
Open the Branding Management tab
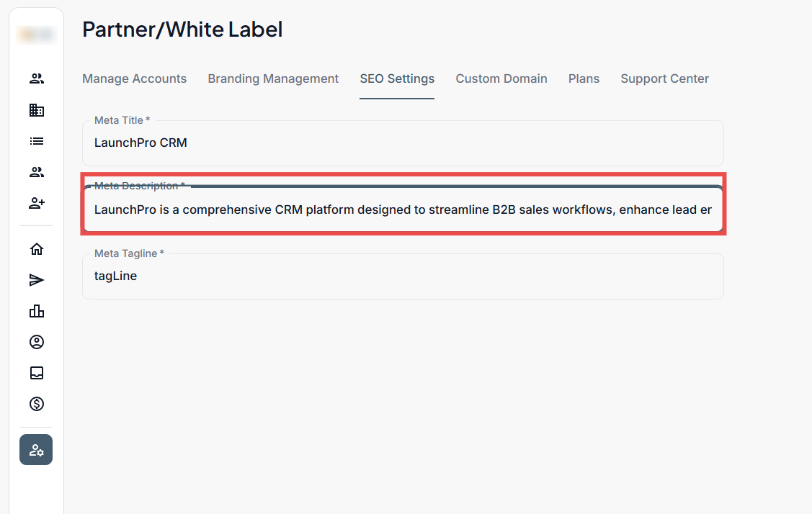tap(273, 79)
